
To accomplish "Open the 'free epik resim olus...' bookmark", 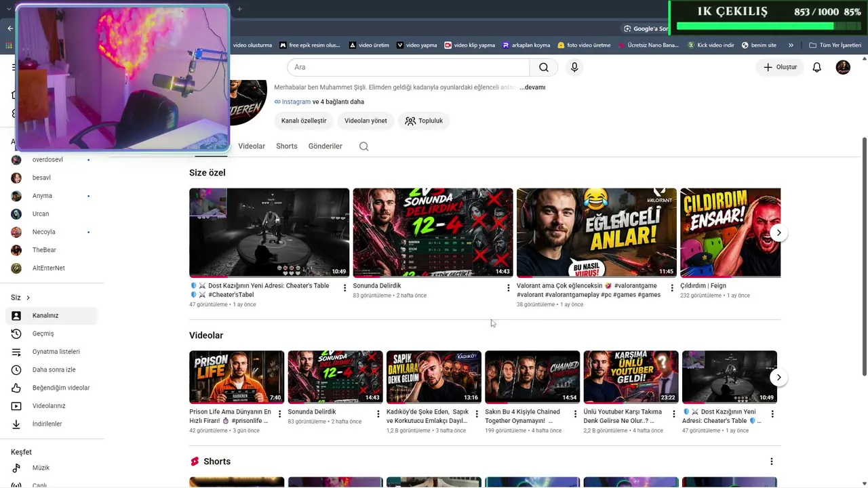I will (x=309, y=45).
